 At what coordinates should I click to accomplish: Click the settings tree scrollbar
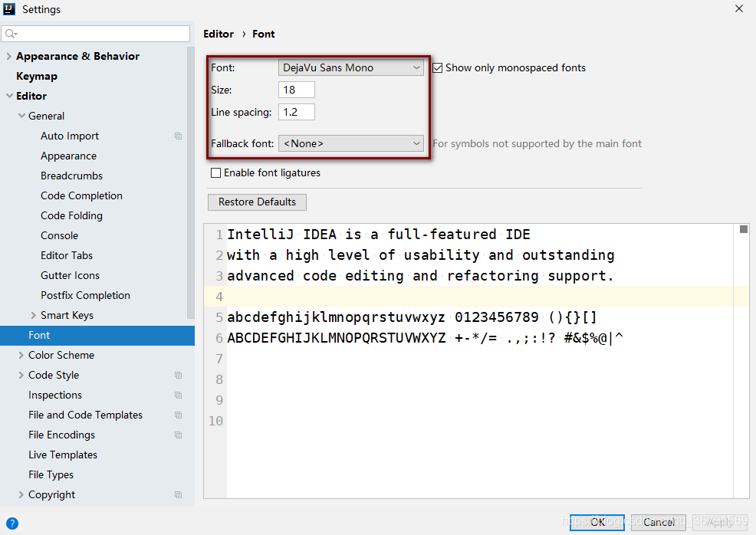pos(190,183)
